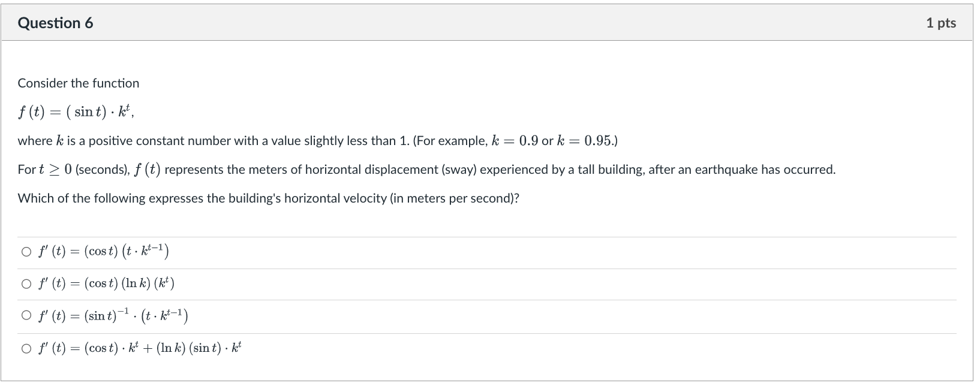Mark the fourth radio button as your answer
The height and width of the screenshot is (386, 980).
point(26,348)
